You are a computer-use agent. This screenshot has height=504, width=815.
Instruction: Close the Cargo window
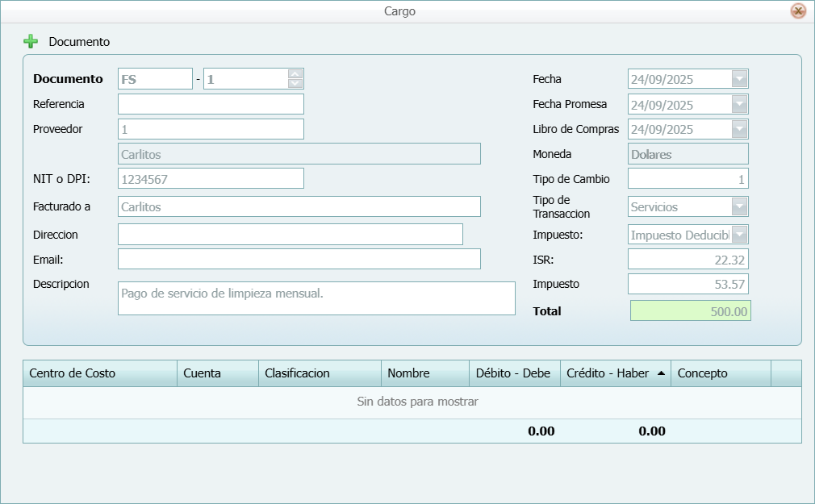(x=798, y=11)
